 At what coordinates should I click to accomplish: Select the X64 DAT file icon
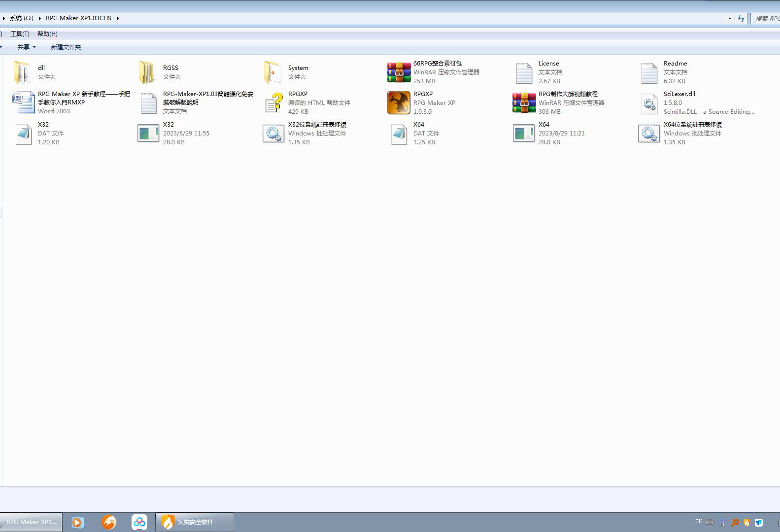(399, 133)
